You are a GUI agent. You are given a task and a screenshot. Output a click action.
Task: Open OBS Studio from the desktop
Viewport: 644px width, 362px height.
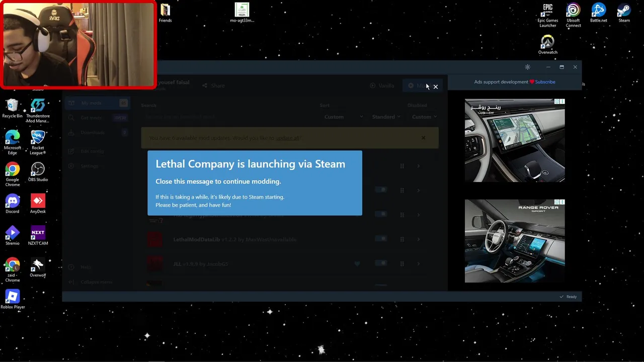coord(38,171)
